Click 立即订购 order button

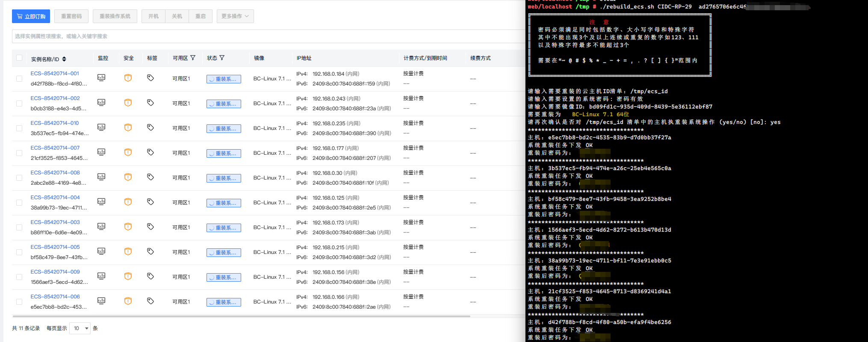coord(31,16)
